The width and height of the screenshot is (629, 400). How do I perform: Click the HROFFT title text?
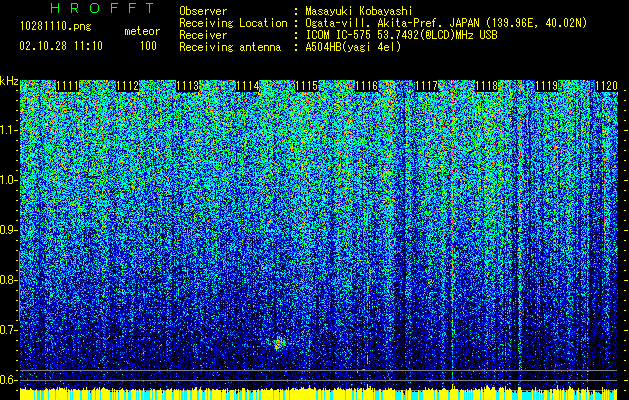102,8
